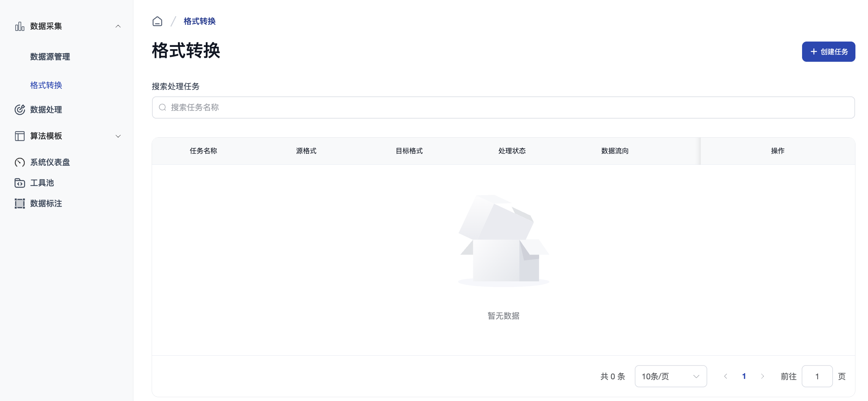Screen dimensions: 868x401
Task: Select page 1 in pagination
Action: [744, 376]
